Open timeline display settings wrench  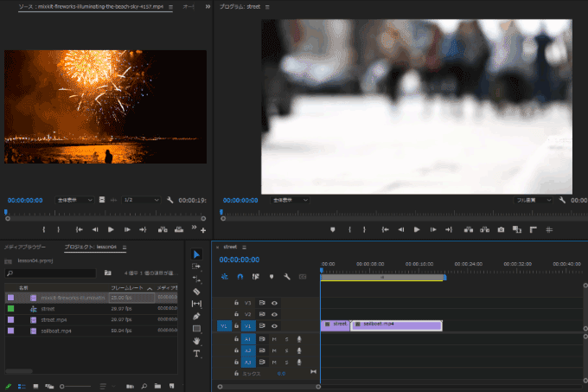pyautogui.click(x=287, y=277)
